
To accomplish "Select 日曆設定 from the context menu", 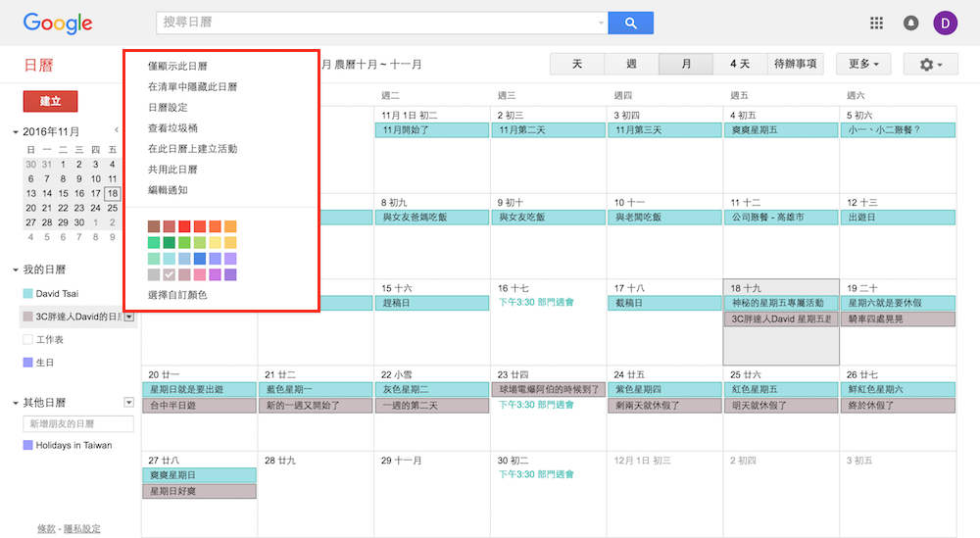I will coord(168,108).
